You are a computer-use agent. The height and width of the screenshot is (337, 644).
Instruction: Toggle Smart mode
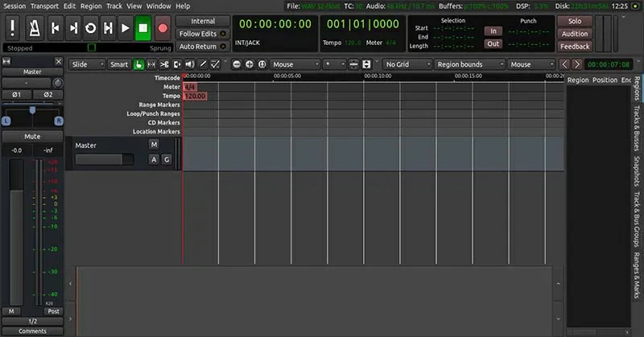118,64
